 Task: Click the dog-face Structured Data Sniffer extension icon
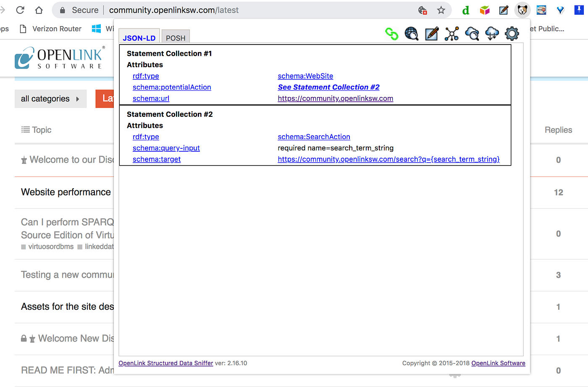coord(522,10)
